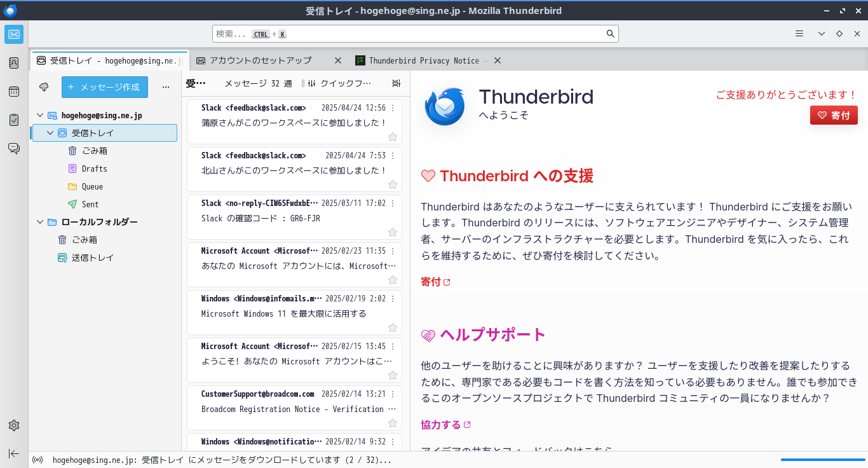Click the status bar download message text
This screenshot has height=468, width=868.
pyautogui.click(x=222, y=460)
